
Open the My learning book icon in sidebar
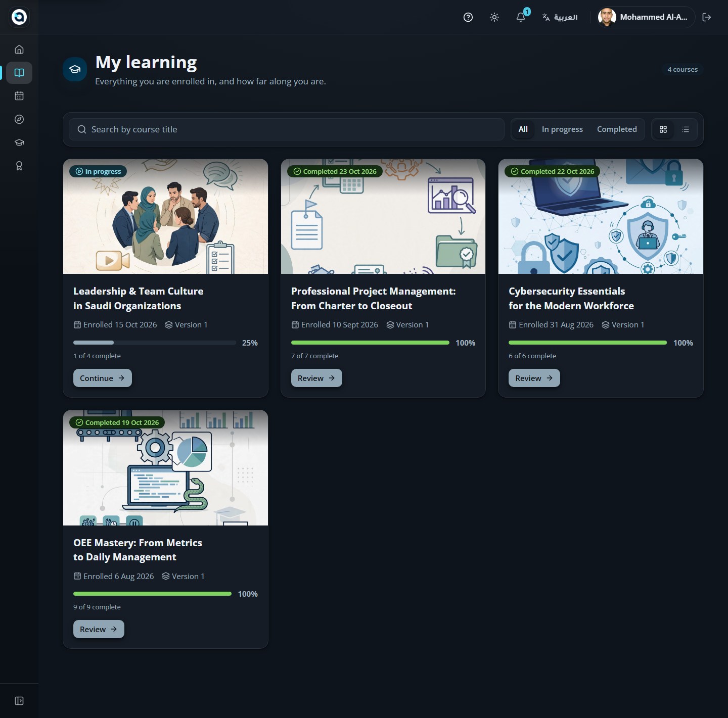pos(19,73)
